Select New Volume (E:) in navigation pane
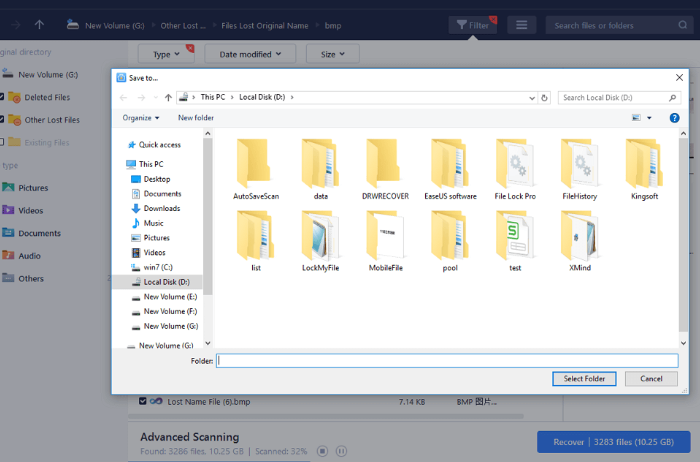This screenshot has height=462, width=700. [x=164, y=297]
